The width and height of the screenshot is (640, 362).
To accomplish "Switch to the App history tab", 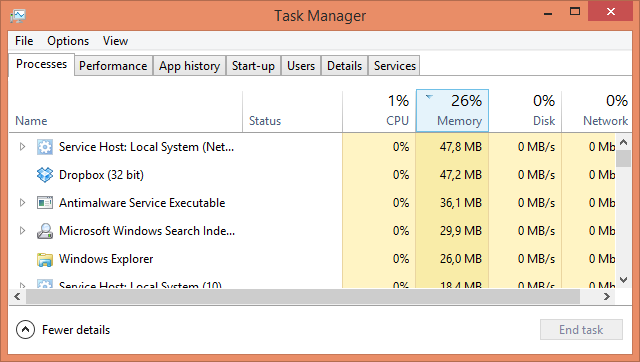I will coord(189,66).
